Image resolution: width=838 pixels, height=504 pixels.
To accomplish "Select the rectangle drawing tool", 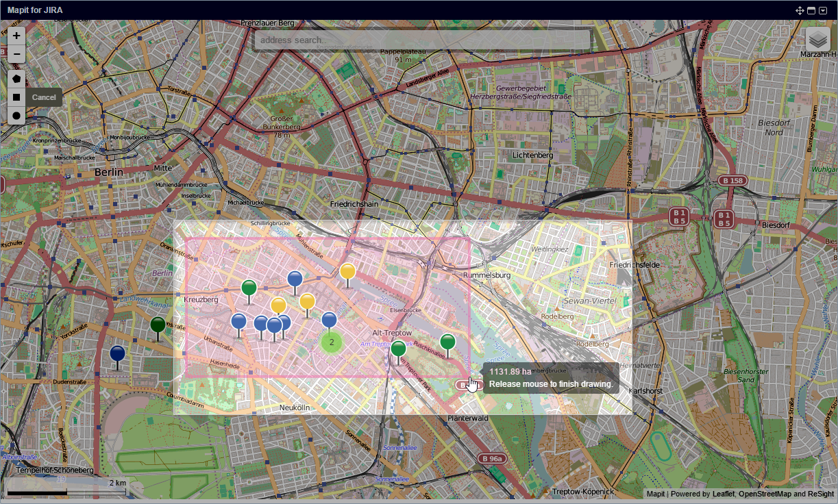I will pyautogui.click(x=15, y=97).
